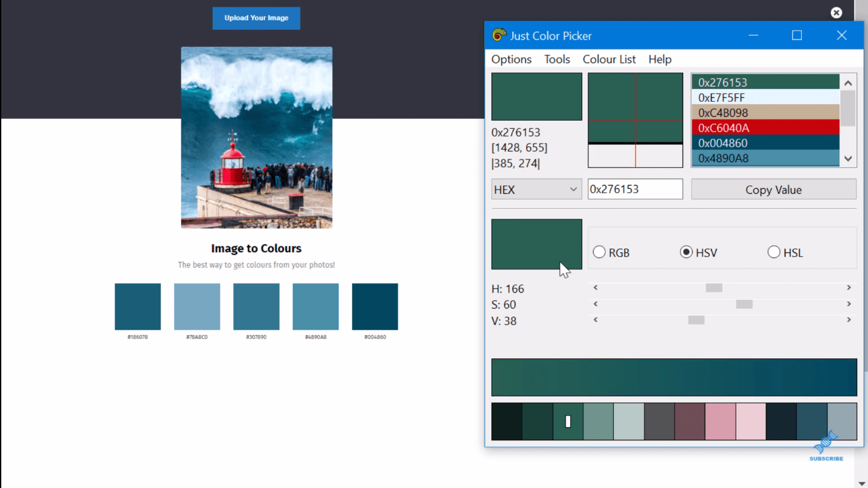Viewport: 868px width, 488px height.
Task: Click the S slider left arrow
Action: pos(595,304)
